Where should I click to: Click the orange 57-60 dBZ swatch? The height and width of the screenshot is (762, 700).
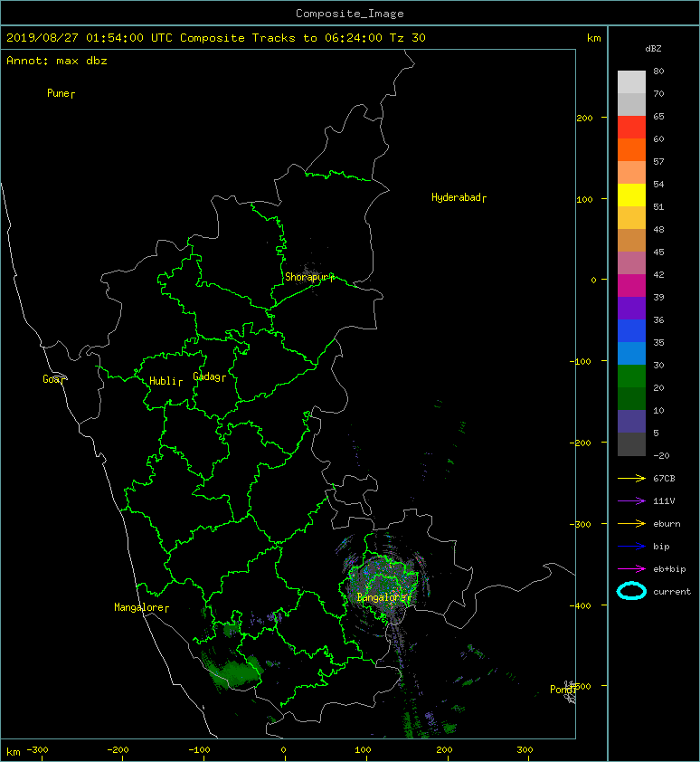631,149
